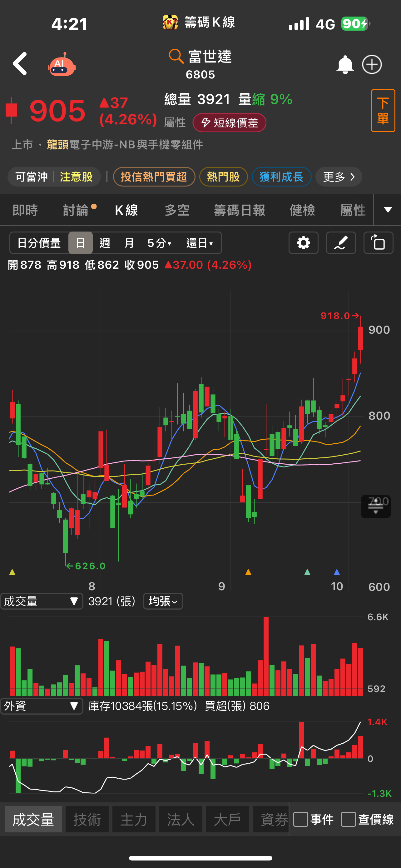This screenshot has width=401, height=868.
Task: Enable the 事件 checkbox
Action: [301, 819]
